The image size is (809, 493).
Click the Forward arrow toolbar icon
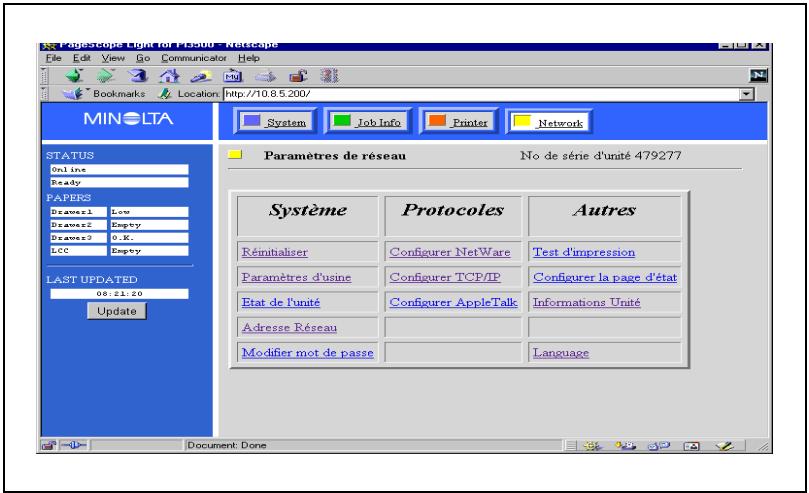(106, 76)
